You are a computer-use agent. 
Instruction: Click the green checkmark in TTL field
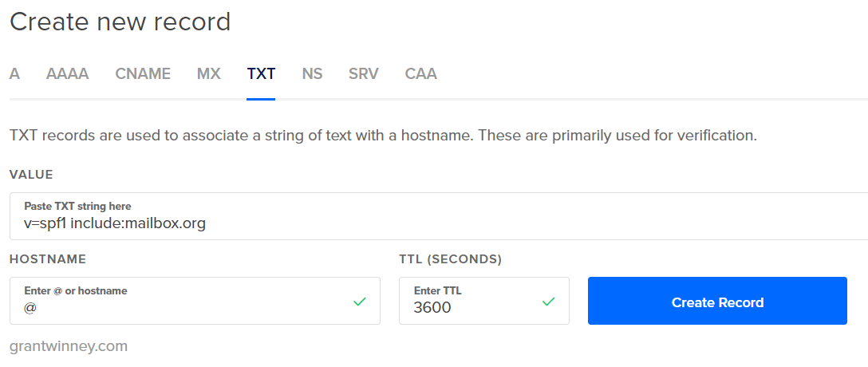coord(548,302)
